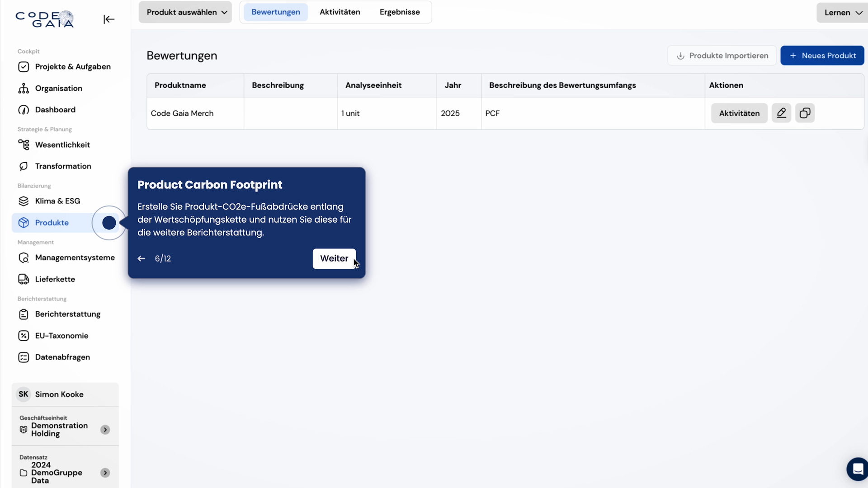Click the download icon in Produkte Importieren
Image resolution: width=868 pixels, height=488 pixels.
tap(680, 56)
